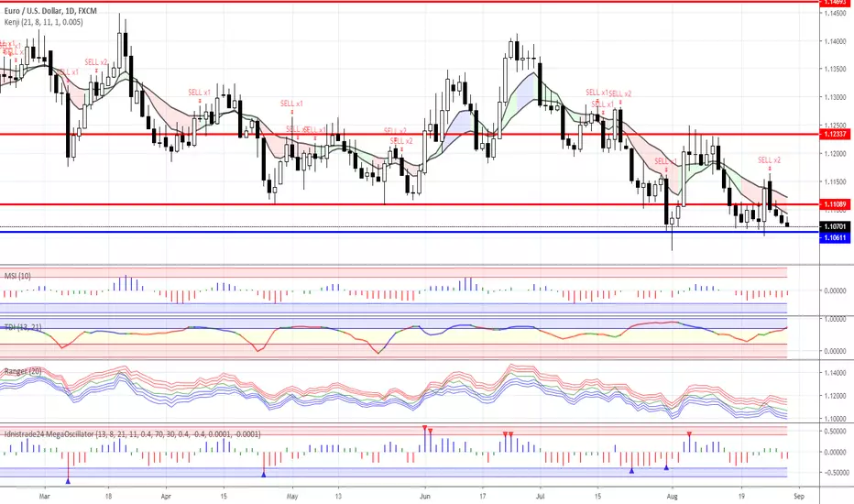
Task: Click the 1.00000 value on TDI pane scale
Action: [835, 319]
